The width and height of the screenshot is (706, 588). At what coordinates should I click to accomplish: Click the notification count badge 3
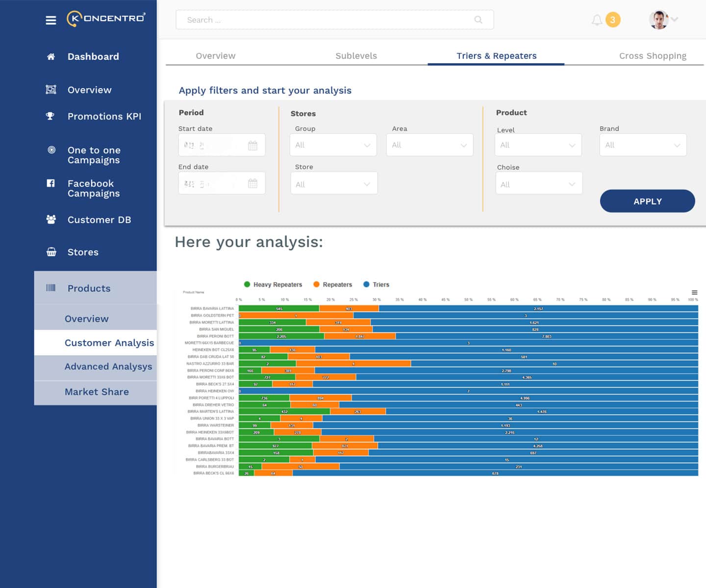[613, 20]
